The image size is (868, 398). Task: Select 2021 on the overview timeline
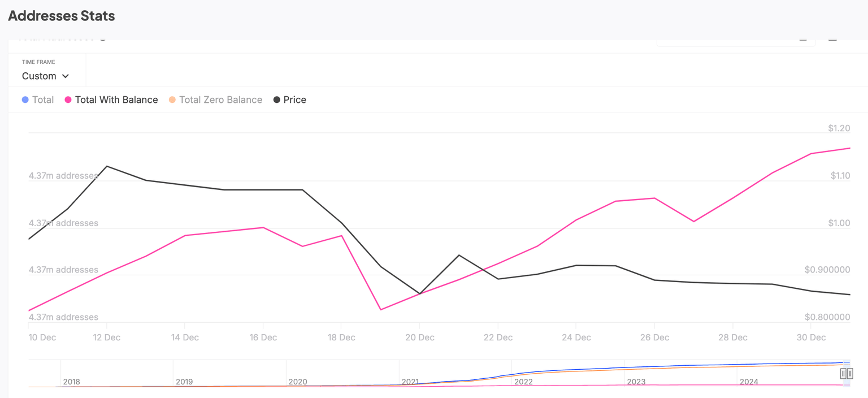(x=410, y=382)
